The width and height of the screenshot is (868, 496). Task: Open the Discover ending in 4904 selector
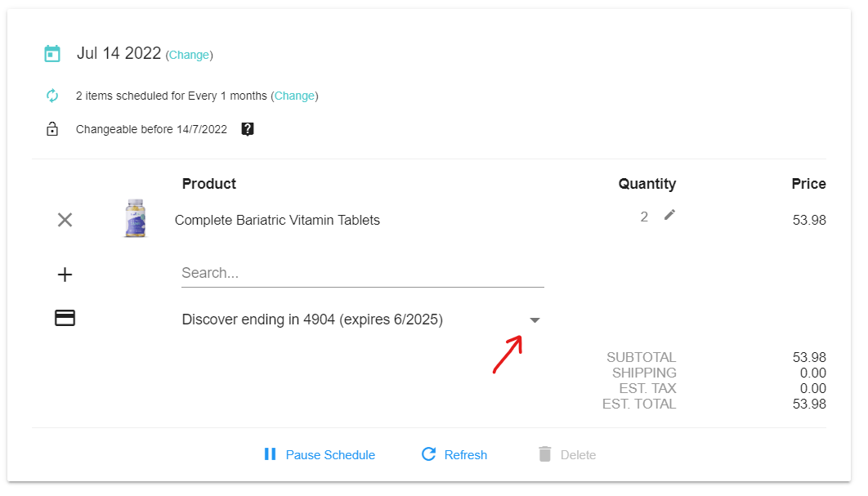point(312,319)
